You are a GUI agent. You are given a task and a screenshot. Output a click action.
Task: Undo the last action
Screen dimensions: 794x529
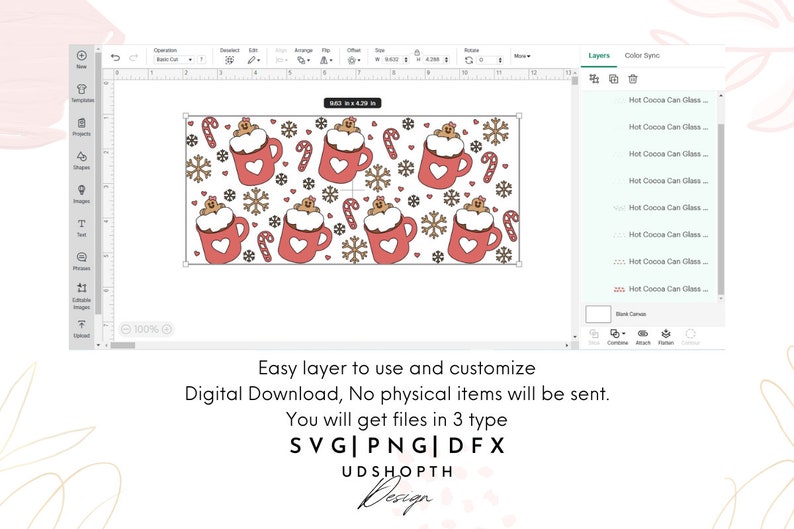coord(115,58)
